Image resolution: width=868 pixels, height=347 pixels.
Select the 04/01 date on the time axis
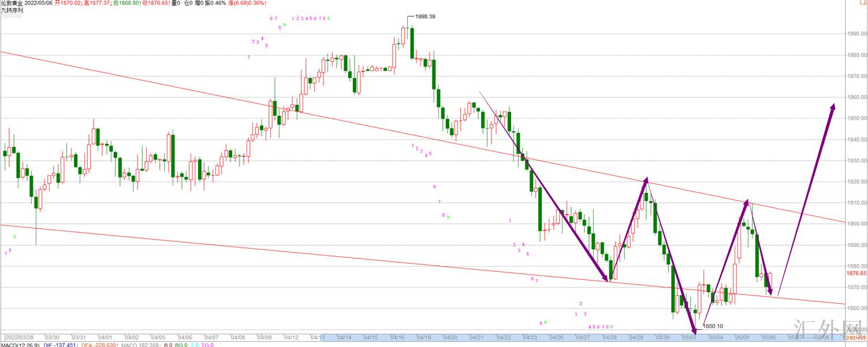pos(105,337)
